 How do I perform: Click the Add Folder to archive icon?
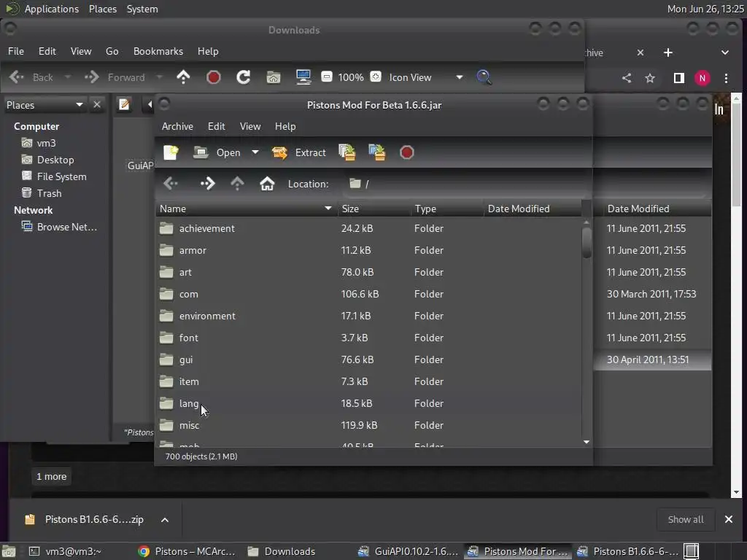click(377, 152)
